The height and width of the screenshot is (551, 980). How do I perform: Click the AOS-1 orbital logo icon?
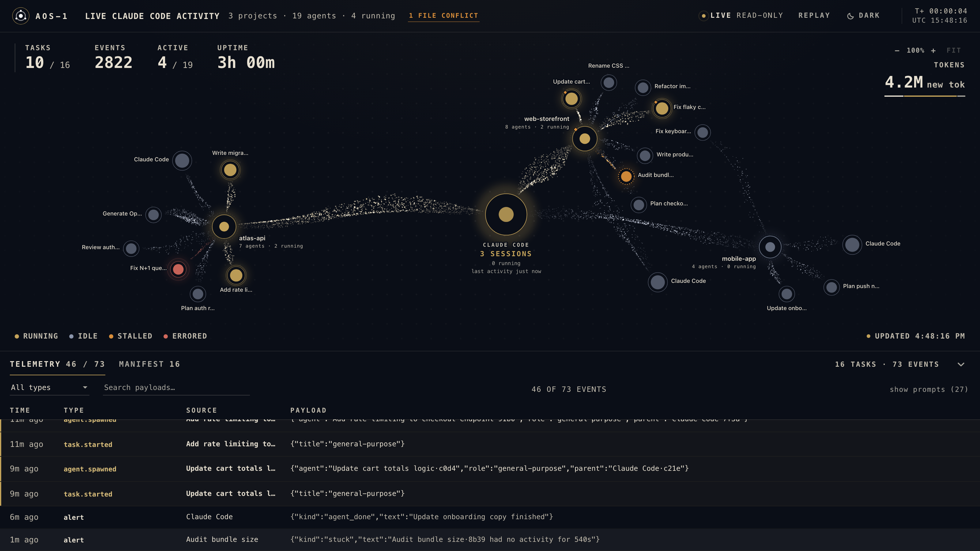[21, 16]
